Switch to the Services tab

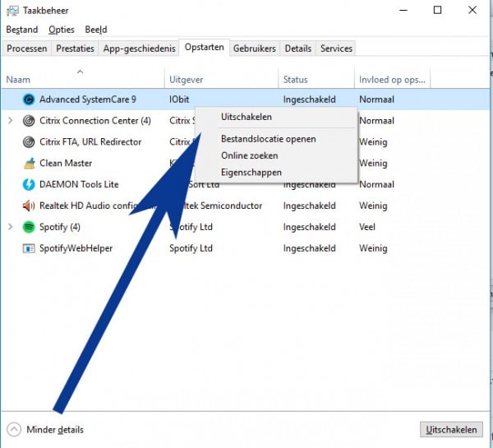pyautogui.click(x=336, y=48)
